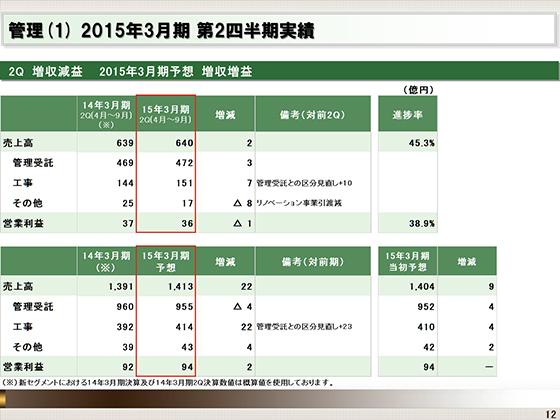The width and height of the screenshot is (560, 420).
Task: Click the 38.9% progress rate cell
Action: 421,224
